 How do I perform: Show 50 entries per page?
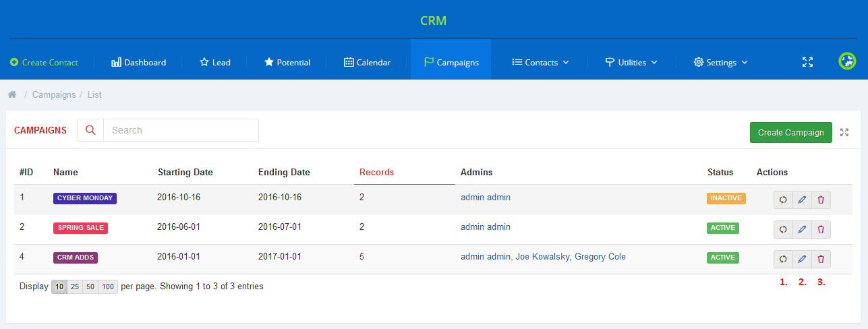coord(90,287)
